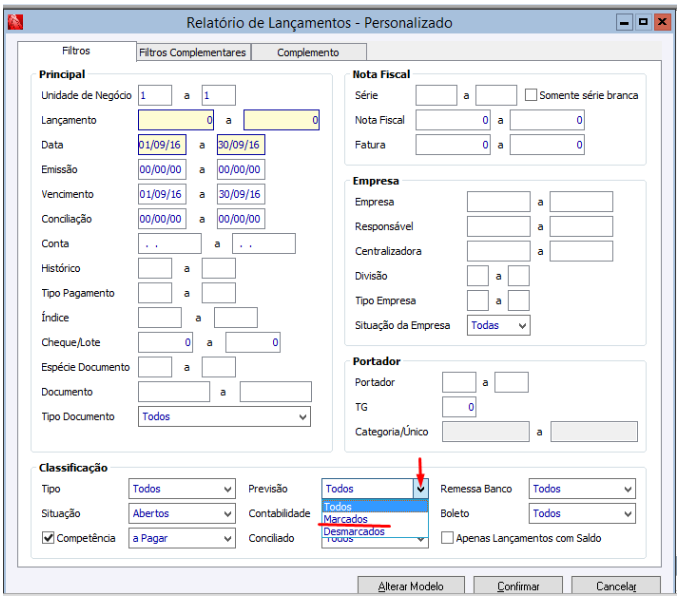The image size is (681, 596).
Task: Open the Remessa Banco dropdown
Action: pos(582,489)
